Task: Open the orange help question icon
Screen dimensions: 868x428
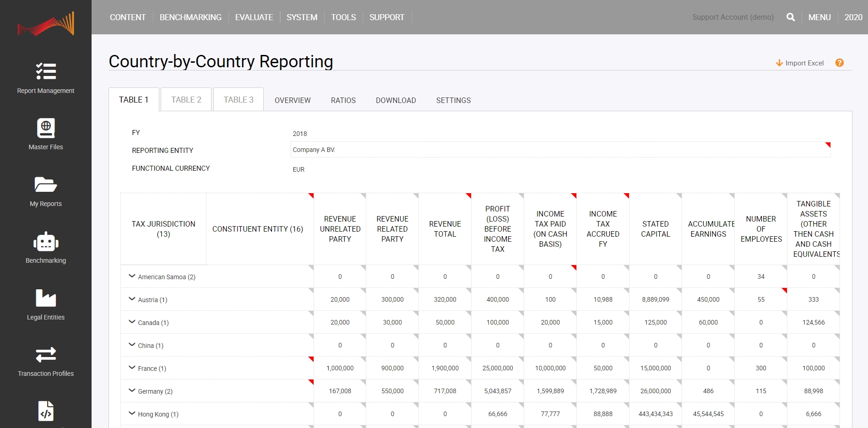Action: 839,63
